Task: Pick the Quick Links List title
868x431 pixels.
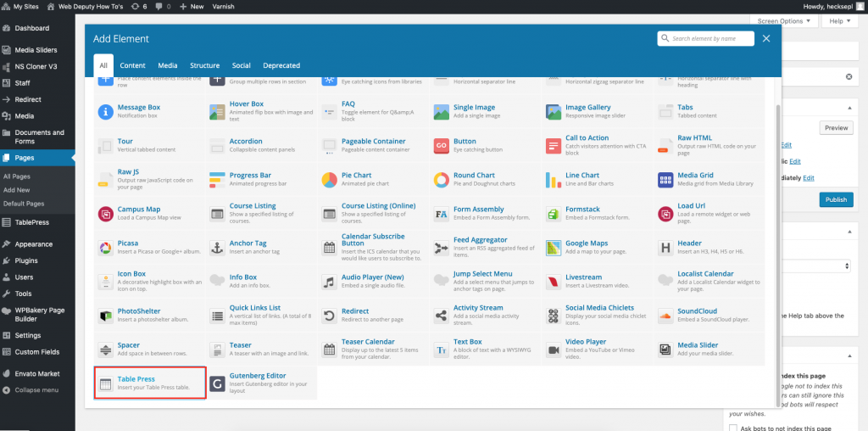Action: coord(255,307)
